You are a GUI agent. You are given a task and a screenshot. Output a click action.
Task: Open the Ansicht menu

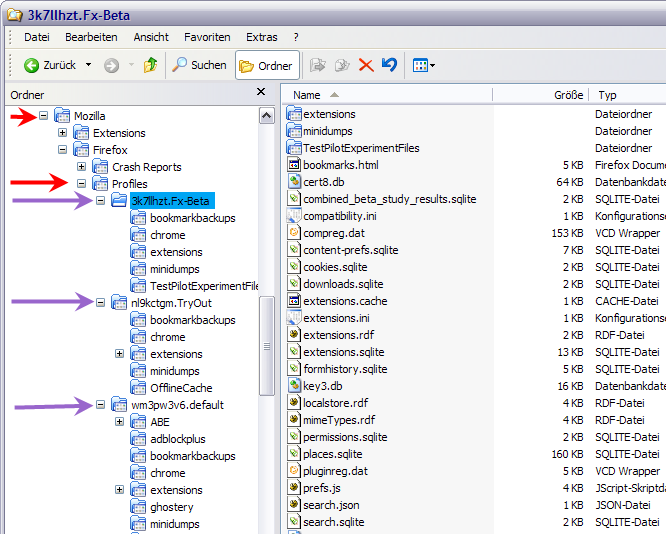point(151,37)
